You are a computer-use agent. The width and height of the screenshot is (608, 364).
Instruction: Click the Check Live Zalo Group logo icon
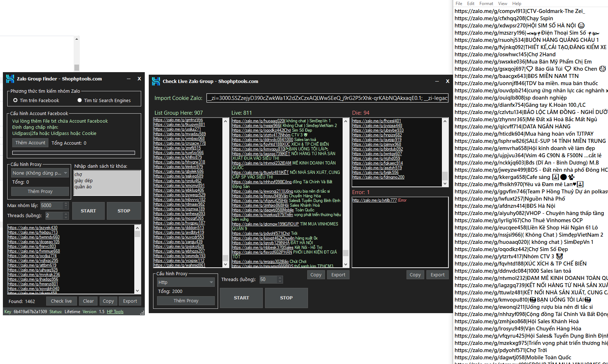click(156, 81)
